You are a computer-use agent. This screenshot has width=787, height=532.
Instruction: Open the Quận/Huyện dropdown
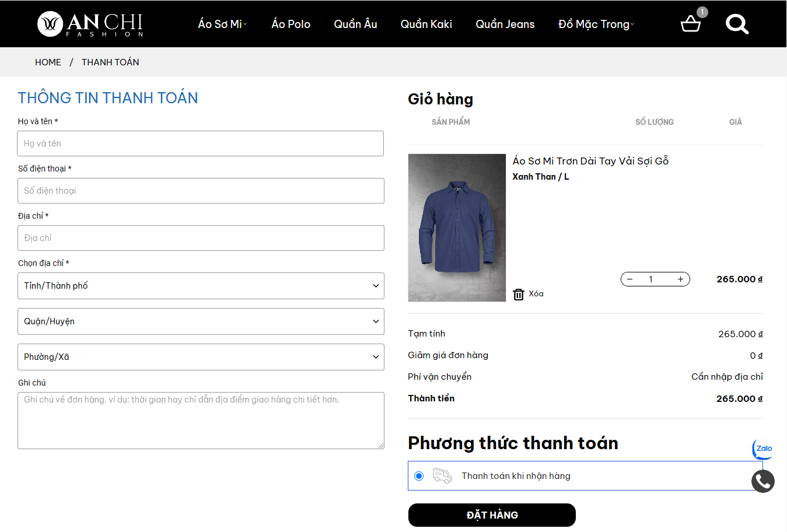point(201,321)
